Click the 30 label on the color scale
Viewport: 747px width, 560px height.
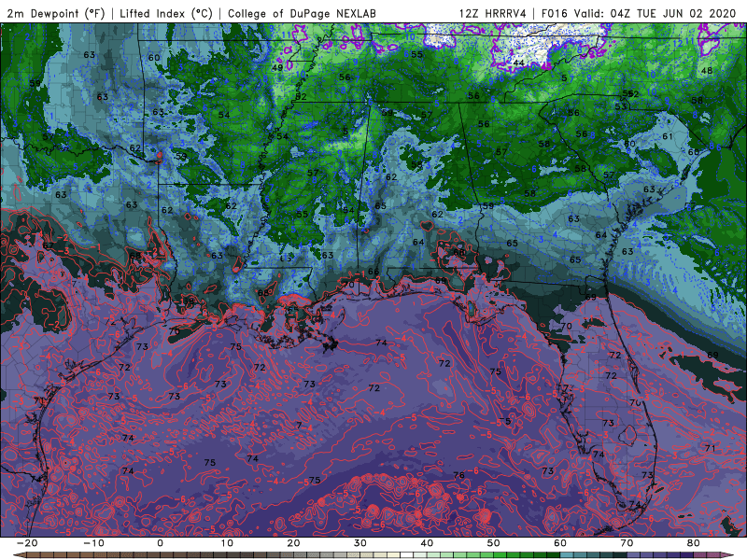tap(360, 543)
